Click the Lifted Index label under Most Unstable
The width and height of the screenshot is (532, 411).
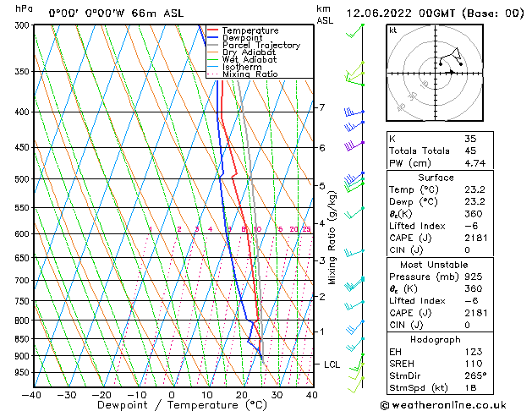(417, 301)
